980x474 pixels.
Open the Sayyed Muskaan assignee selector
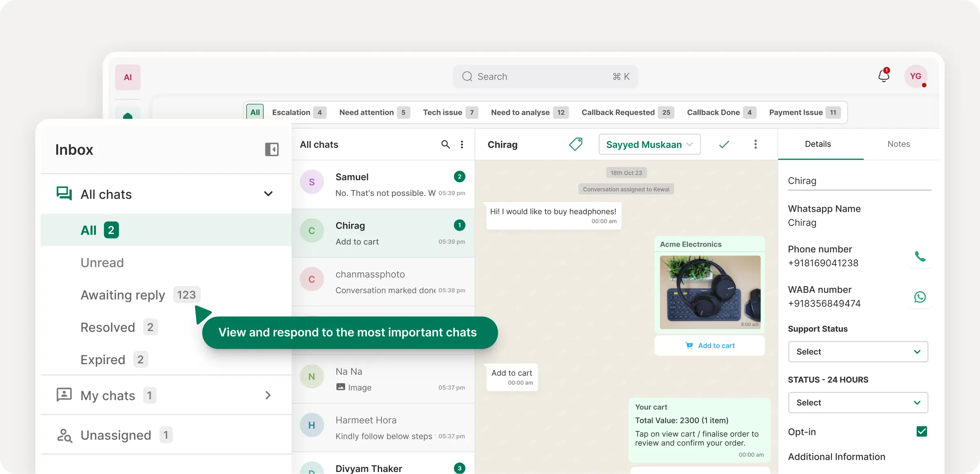coord(649,144)
